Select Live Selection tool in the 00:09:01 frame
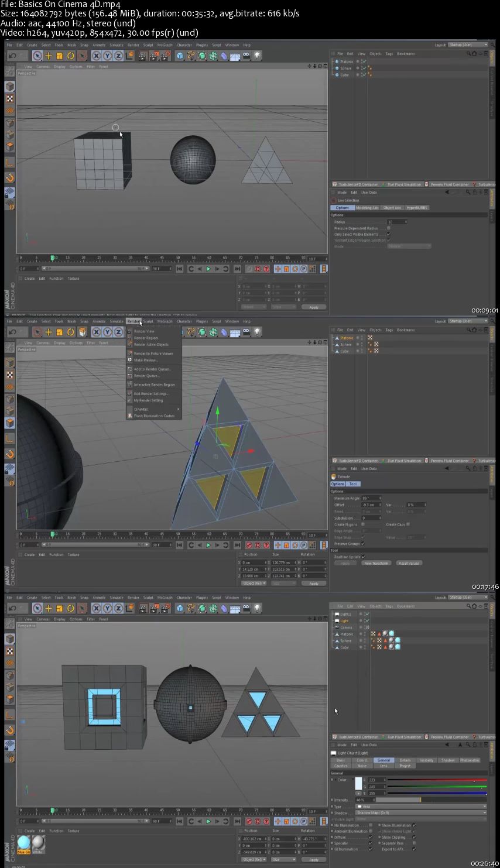The width and height of the screenshot is (500, 868). [x=37, y=56]
